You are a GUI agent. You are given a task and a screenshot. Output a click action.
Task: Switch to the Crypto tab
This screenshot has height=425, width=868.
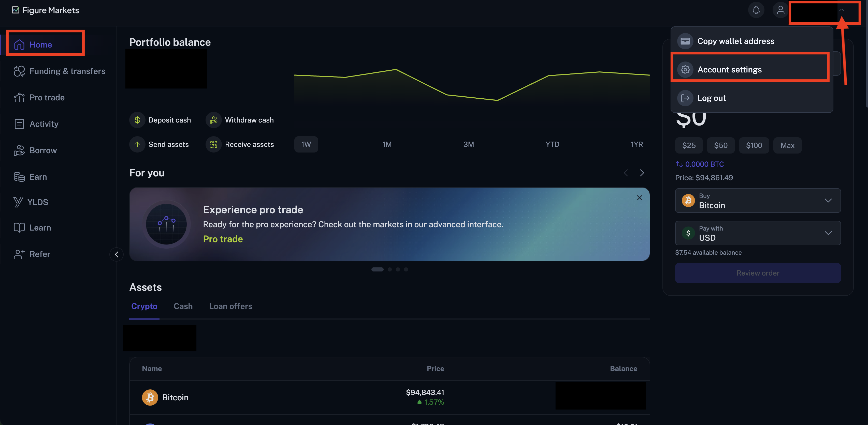click(x=144, y=307)
